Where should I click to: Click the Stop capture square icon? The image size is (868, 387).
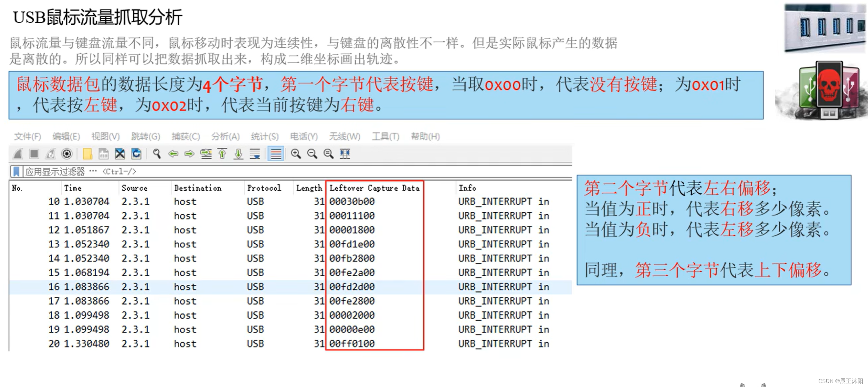click(34, 154)
